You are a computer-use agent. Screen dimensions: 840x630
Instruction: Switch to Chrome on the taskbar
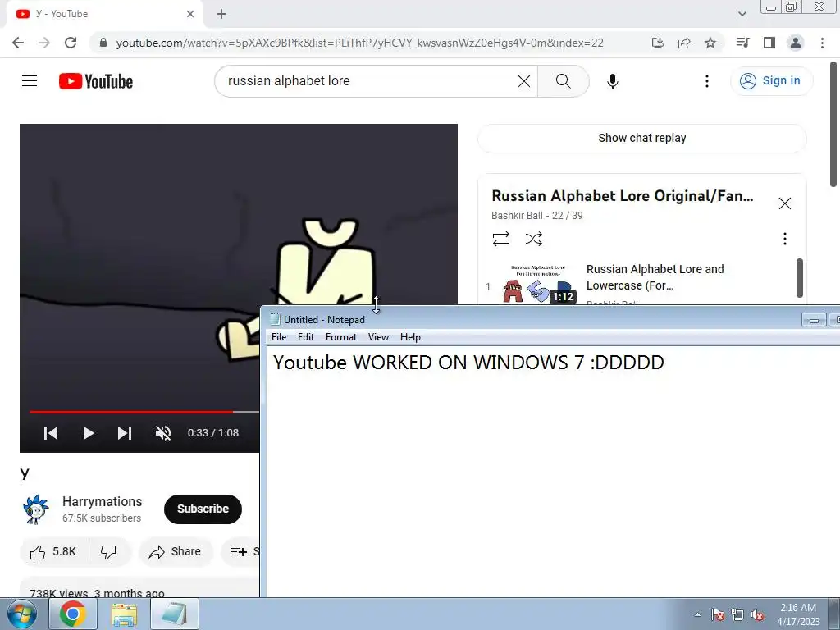pos(73,614)
